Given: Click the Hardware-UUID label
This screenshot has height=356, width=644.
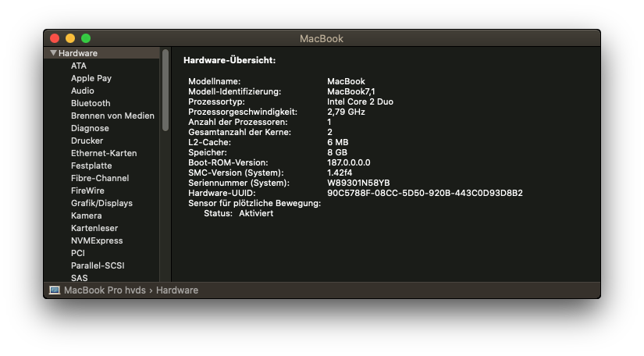Looking at the screenshot, I should [x=222, y=193].
